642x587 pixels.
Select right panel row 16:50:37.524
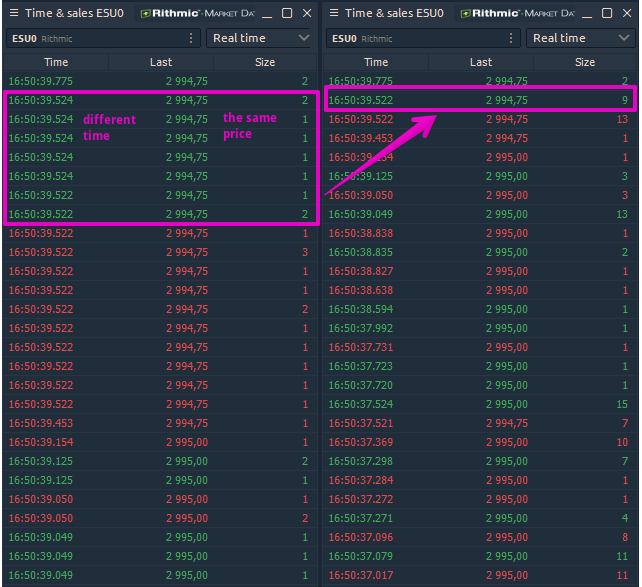coord(481,404)
